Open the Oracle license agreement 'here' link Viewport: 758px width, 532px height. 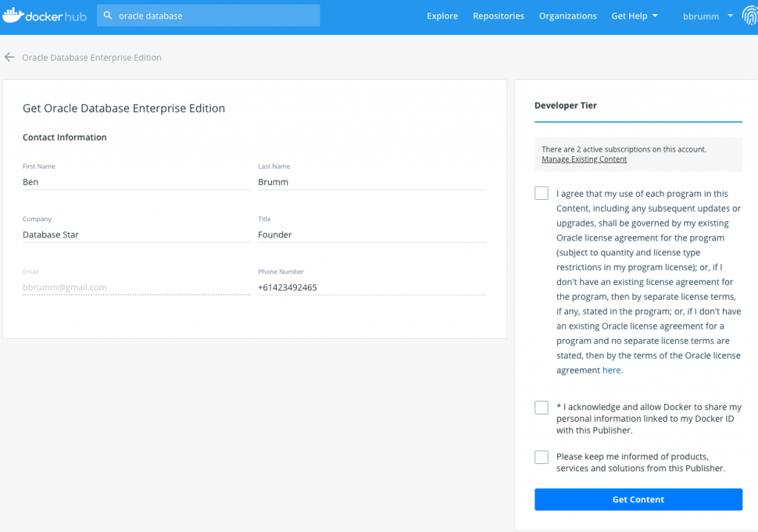[x=611, y=371]
